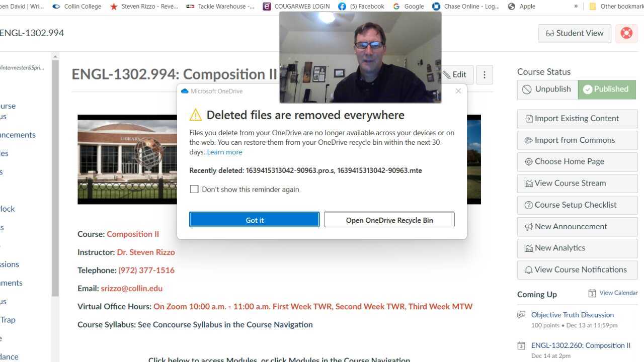Close the OneDrive dialog
The width and height of the screenshot is (644, 362).
click(458, 91)
